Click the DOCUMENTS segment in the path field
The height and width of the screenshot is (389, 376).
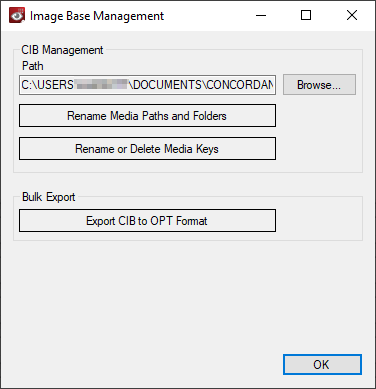pos(167,85)
